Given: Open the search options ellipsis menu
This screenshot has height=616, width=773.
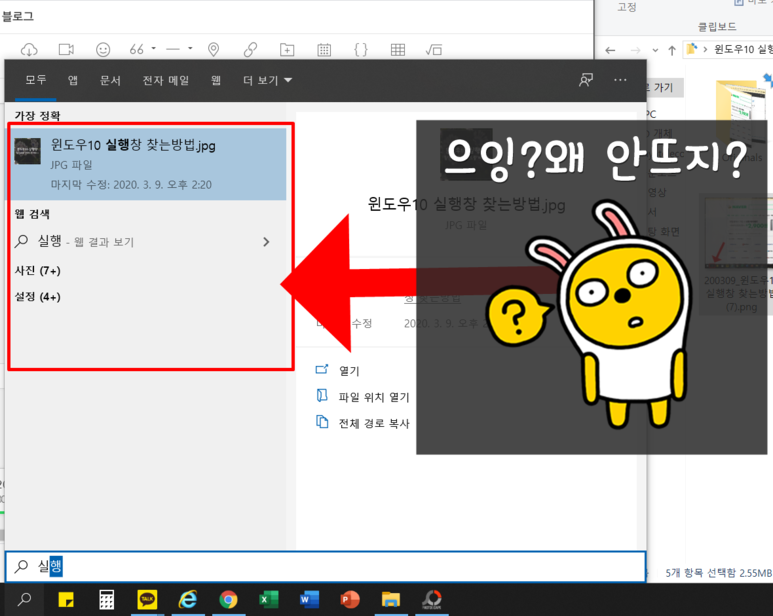Looking at the screenshot, I should coord(620,80).
